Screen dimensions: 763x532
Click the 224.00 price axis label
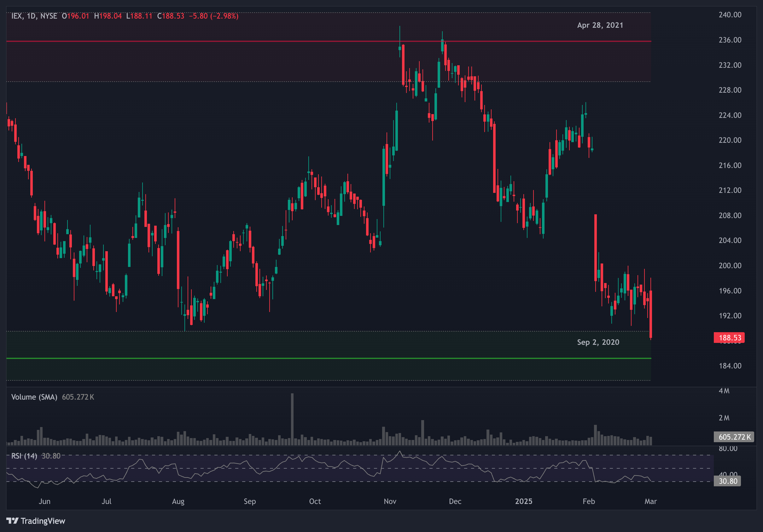pos(730,115)
